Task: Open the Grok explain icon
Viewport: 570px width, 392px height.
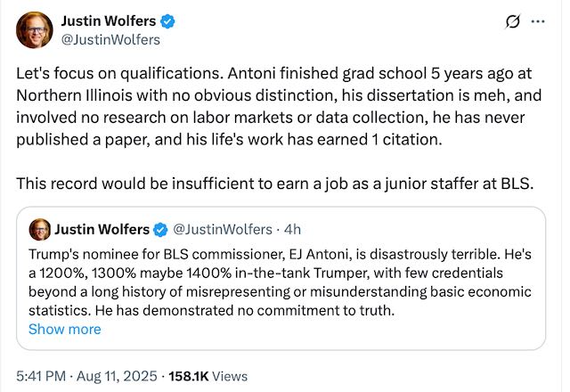Action: 512,21
